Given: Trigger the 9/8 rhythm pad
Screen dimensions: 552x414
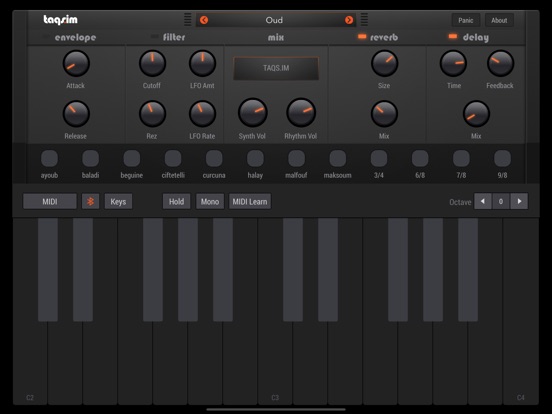Looking at the screenshot, I should point(502,158).
